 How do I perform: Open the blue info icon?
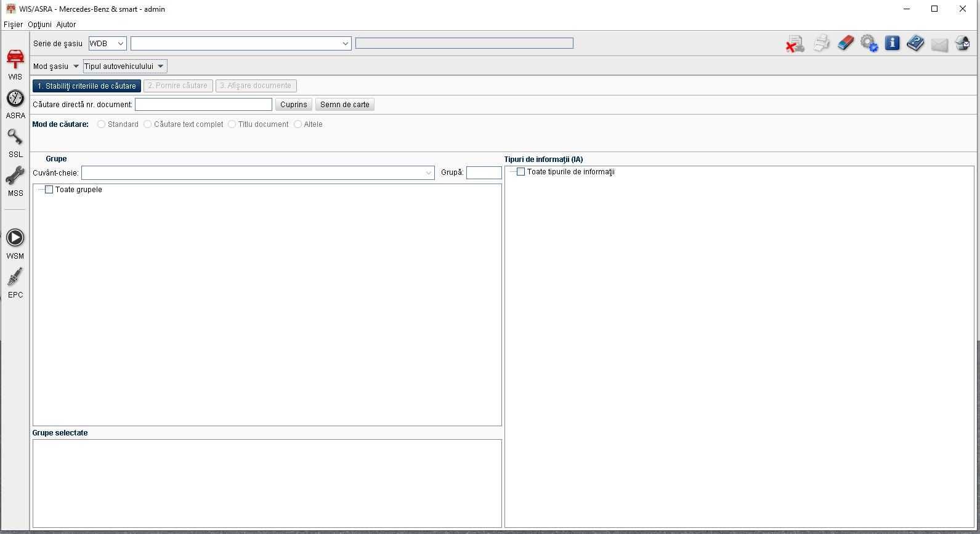tap(892, 42)
